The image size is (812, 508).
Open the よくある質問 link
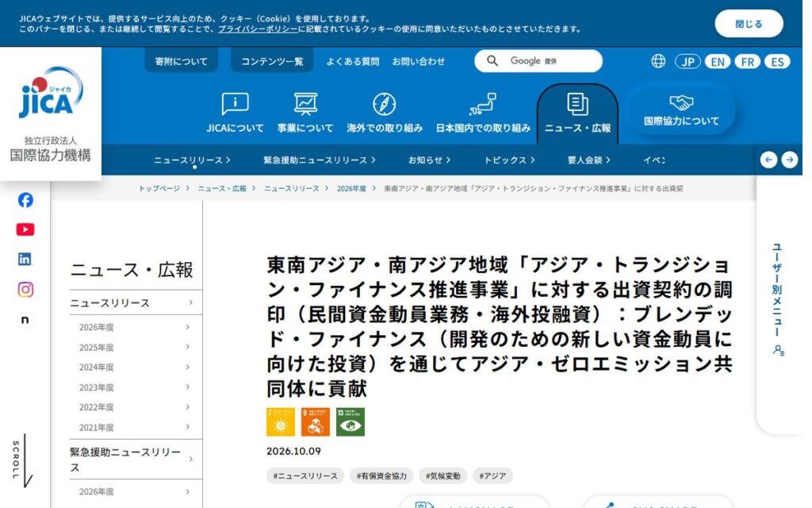point(353,61)
